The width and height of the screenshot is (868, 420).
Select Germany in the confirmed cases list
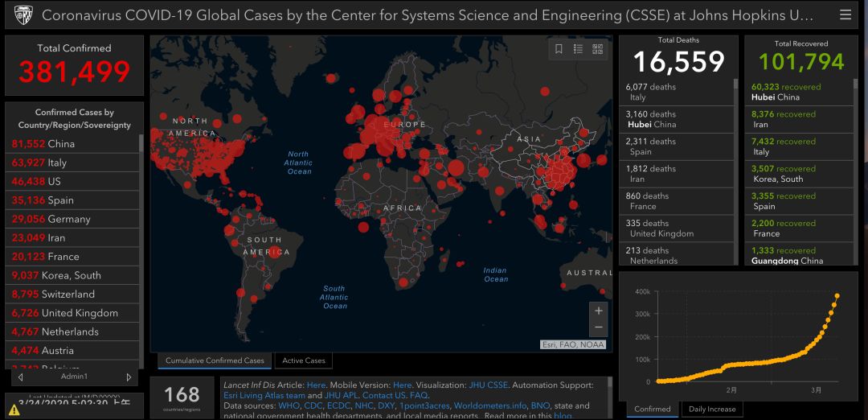click(72, 220)
